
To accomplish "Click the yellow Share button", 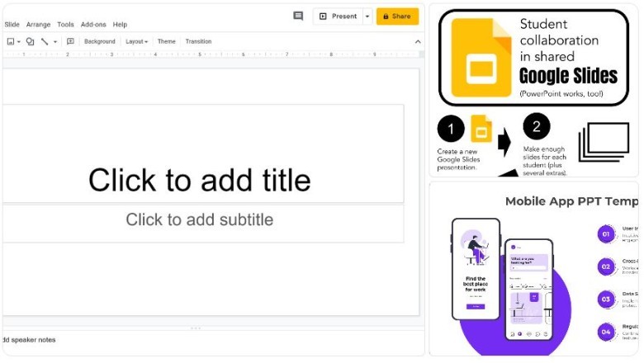I will (397, 16).
